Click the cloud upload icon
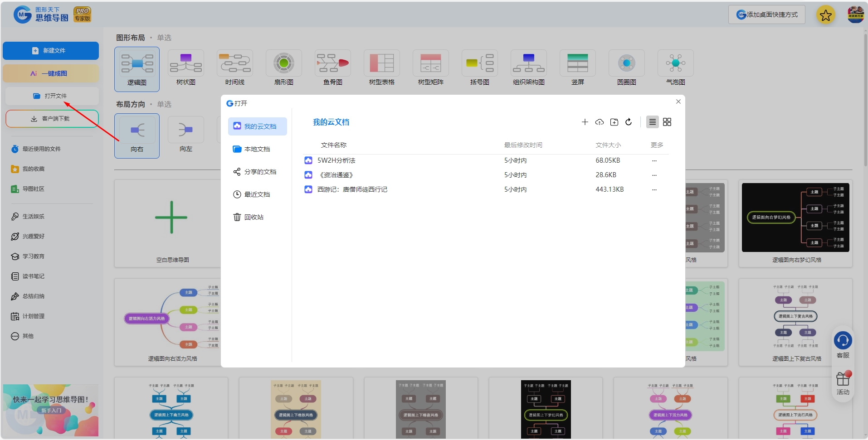This screenshot has height=440, width=868. tap(600, 122)
